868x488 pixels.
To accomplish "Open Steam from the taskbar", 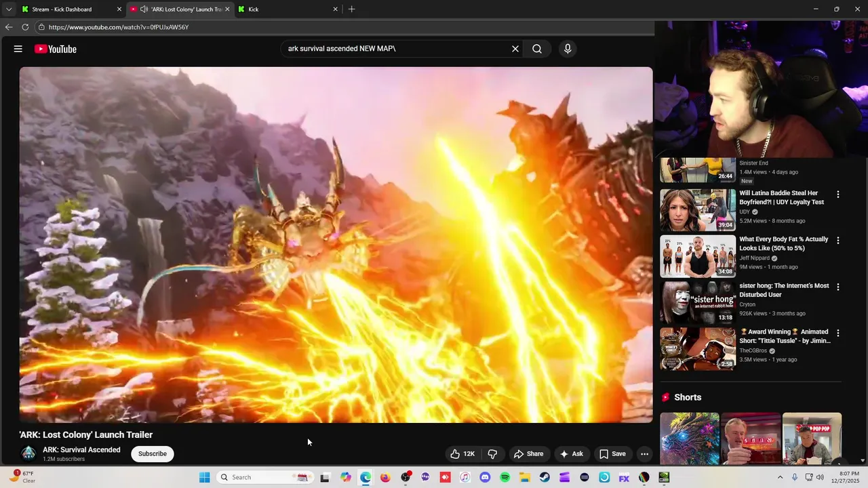I will (x=545, y=477).
